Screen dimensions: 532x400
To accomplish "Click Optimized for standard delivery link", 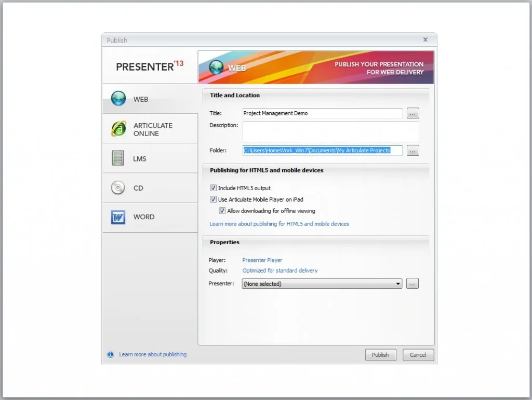I will 280,271.
